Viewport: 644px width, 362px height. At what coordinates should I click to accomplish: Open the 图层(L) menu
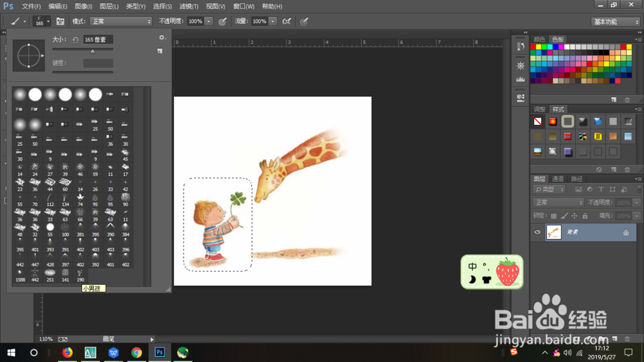[x=109, y=6]
